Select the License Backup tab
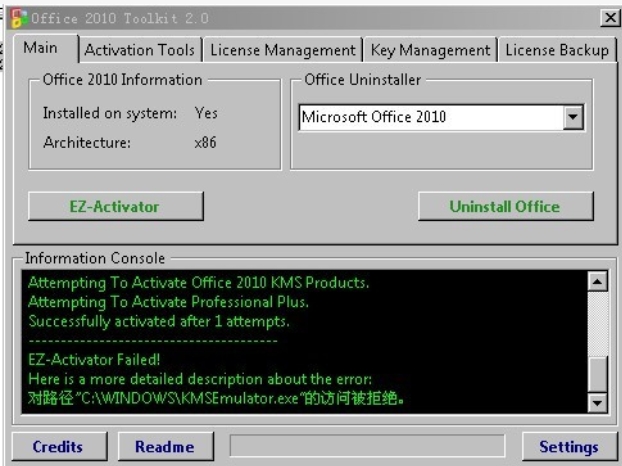 pos(557,50)
